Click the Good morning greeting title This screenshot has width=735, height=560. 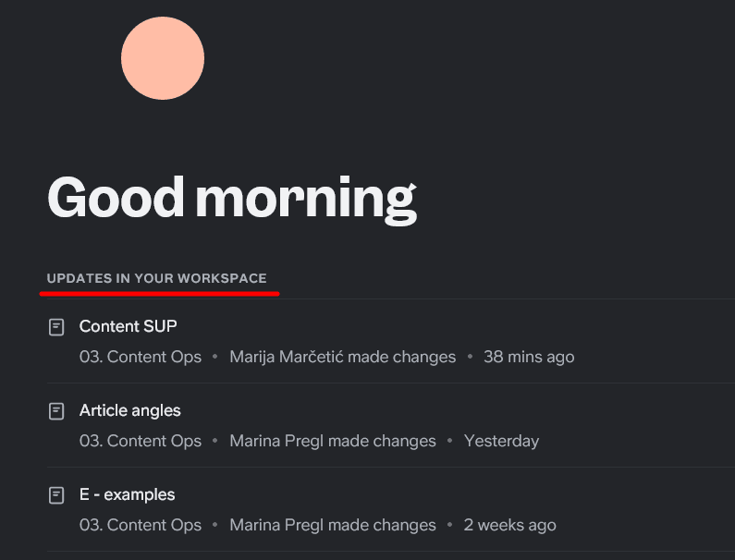click(x=231, y=197)
